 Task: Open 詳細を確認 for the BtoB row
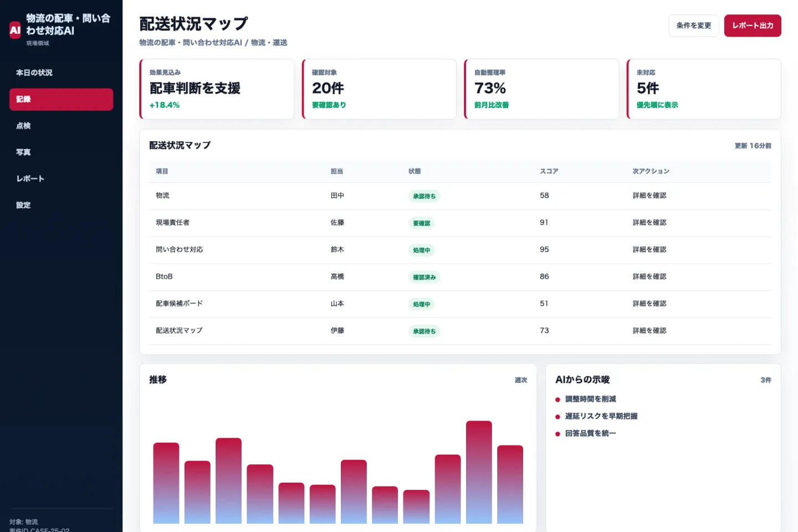(x=649, y=277)
